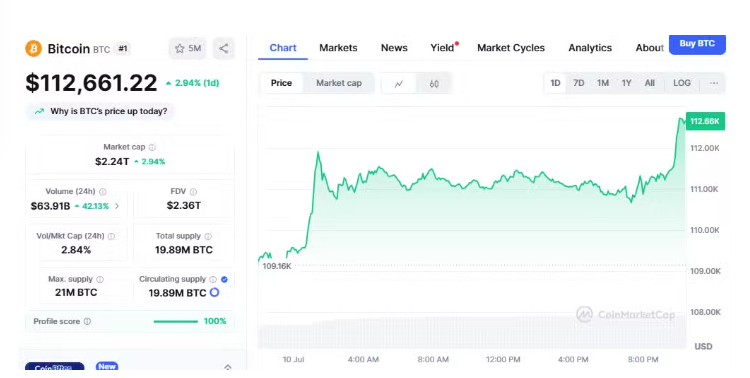Click the Buy BTC button
Image resolution: width=750 pixels, height=378 pixels.
pyautogui.click(x=697, y=44)
